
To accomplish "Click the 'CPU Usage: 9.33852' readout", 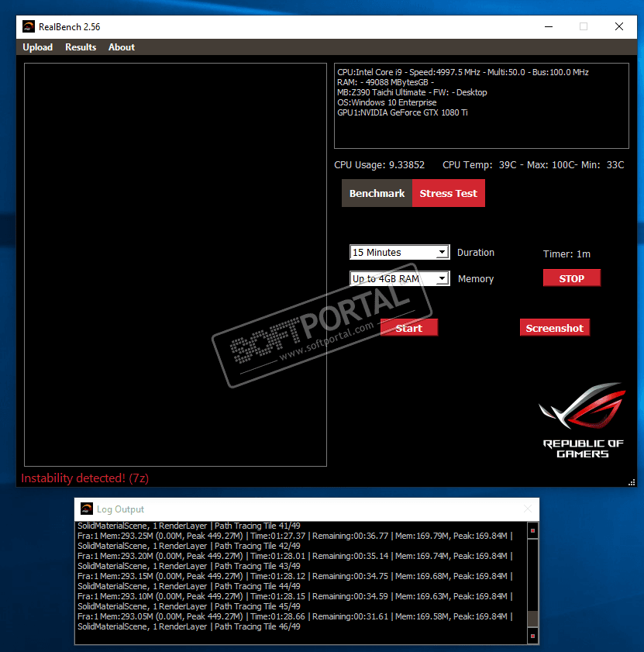I will [x=379, y=165].
